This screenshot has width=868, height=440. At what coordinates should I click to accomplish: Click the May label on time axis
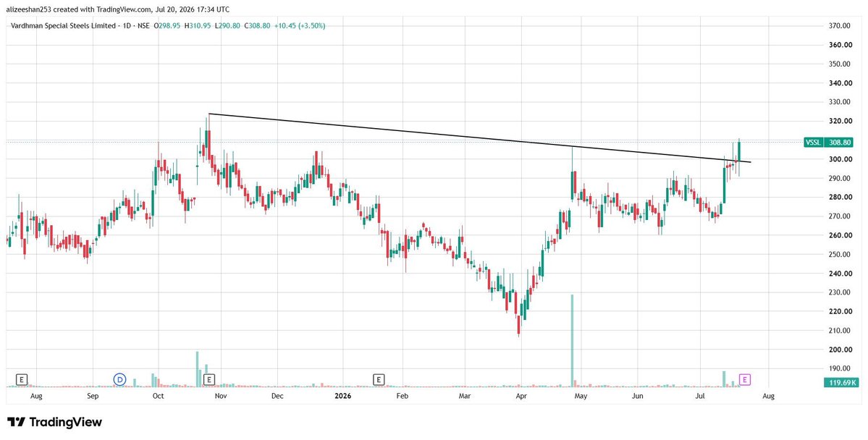click(x=581, y=397)
